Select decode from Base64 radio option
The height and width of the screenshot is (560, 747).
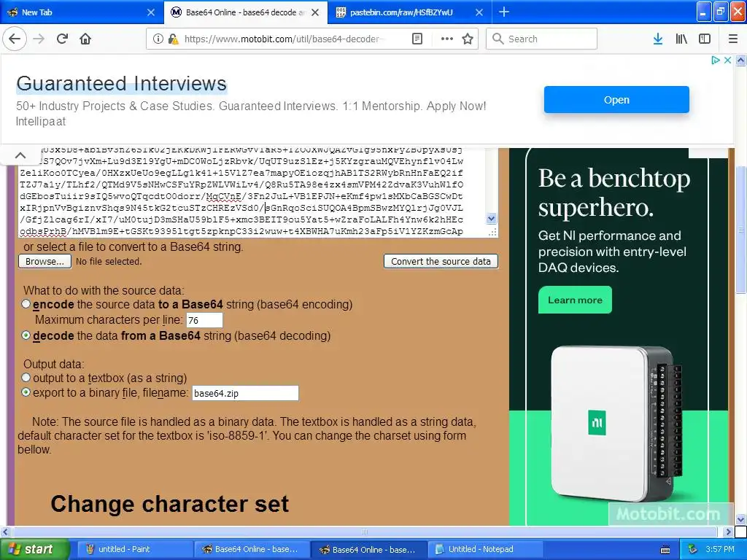26,335
